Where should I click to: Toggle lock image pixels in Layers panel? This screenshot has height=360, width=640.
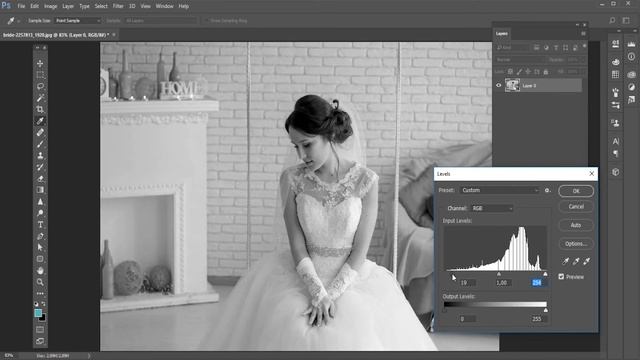519,72
